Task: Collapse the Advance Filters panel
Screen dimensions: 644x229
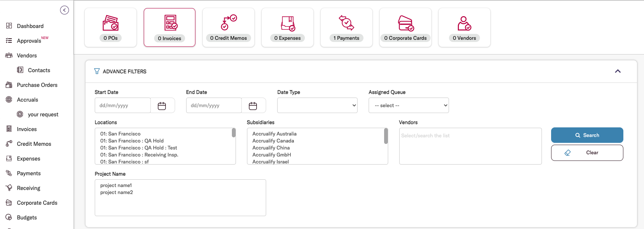Action: coord(618,71)
